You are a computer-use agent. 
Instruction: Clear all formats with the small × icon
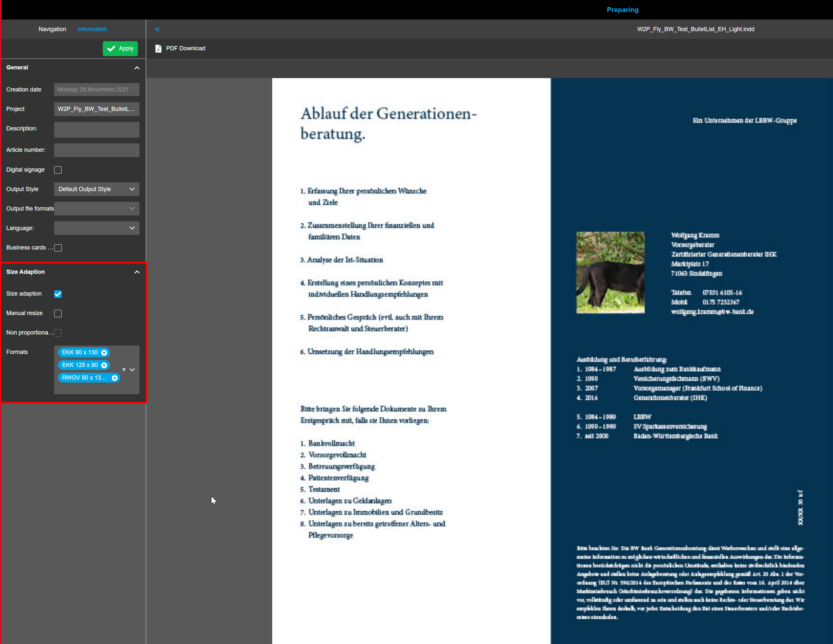[x=124, y=369]
